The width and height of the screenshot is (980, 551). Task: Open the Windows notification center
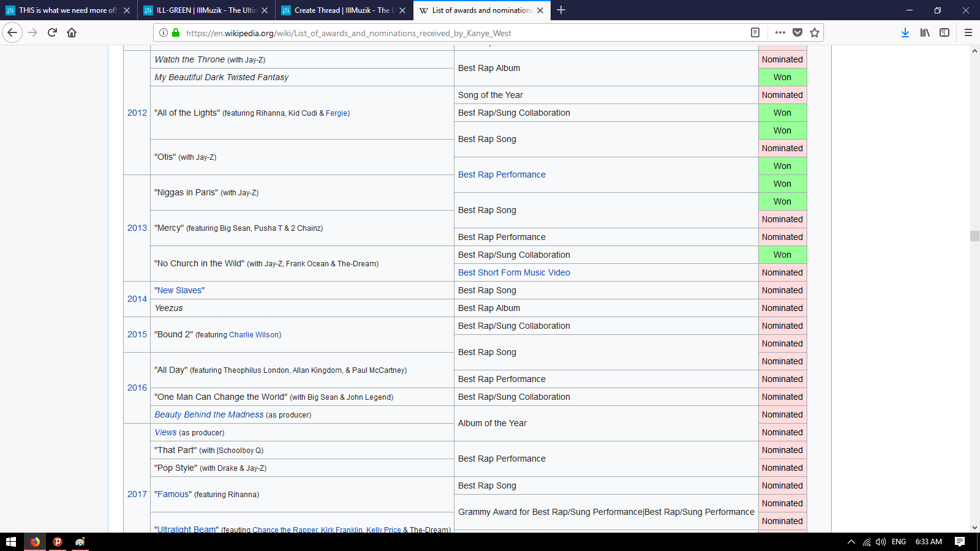[x=960, y=542]
